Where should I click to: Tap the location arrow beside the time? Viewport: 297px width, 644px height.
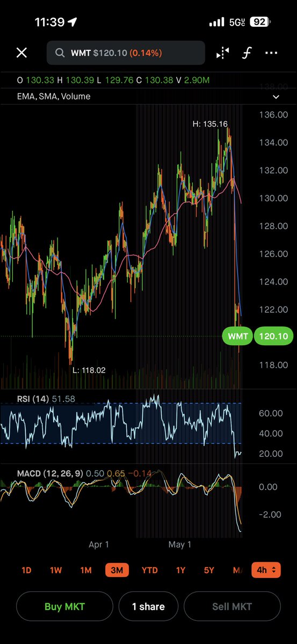(x=73, y=22)
